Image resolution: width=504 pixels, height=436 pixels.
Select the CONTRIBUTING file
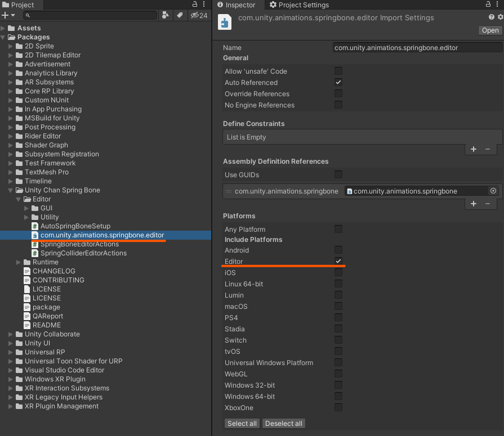(54, 280)
